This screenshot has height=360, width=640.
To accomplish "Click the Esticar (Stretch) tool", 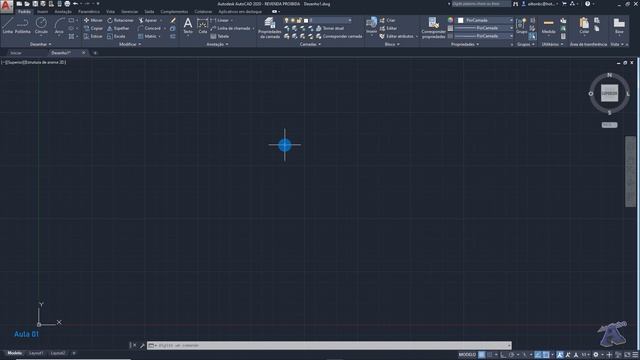I will (x=93, y=36).
